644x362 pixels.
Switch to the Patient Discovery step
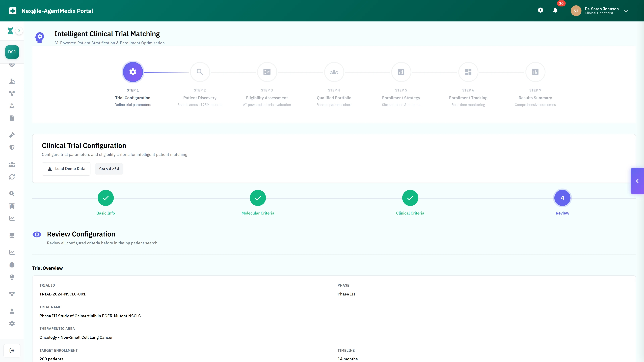pos(200,72)
